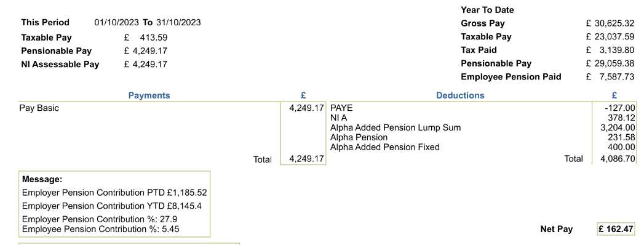The height and width of the screenshot is (245, 644).
Task: Select Alpha Added Pension Fixed entry
Action: [x=483, y=147]
